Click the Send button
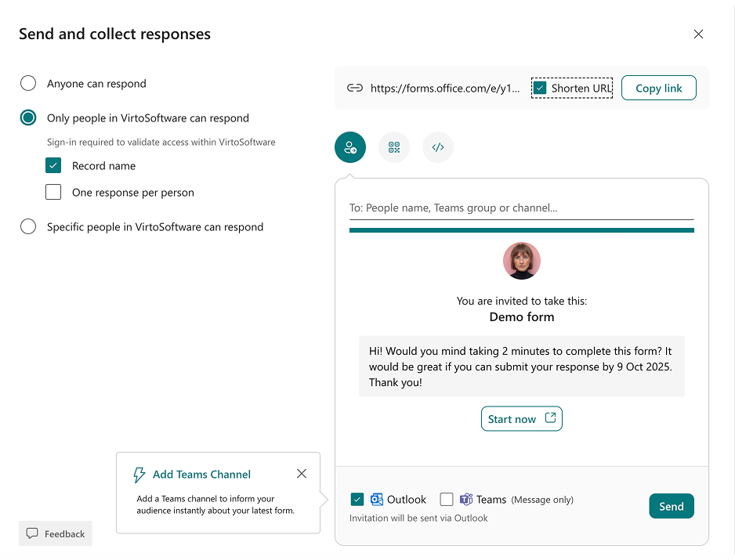The width and height of the screenshot is (735, 560). point(671,506)
